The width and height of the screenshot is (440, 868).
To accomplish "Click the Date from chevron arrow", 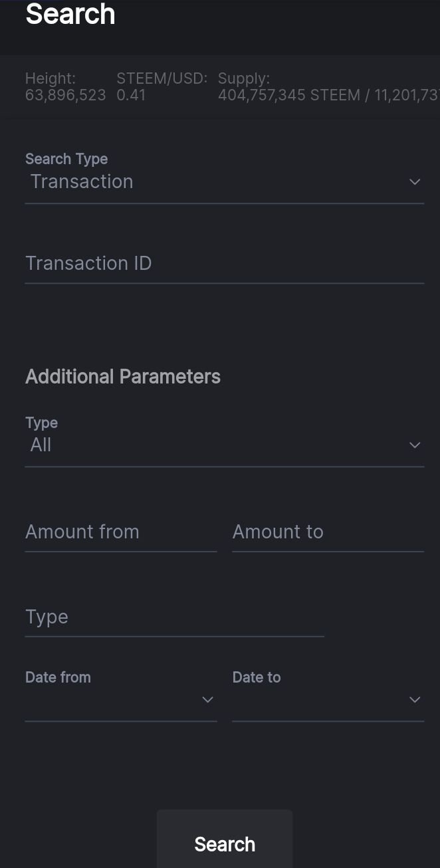I will coord(207,700).
